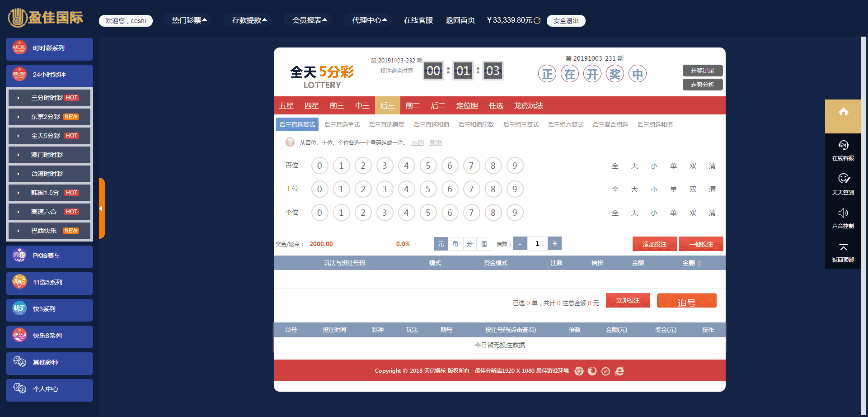Viewport: 868px width, 417px height.
Task: Collapse the sidebar with the orange arrow handle
Action: (x=101, y=208)
